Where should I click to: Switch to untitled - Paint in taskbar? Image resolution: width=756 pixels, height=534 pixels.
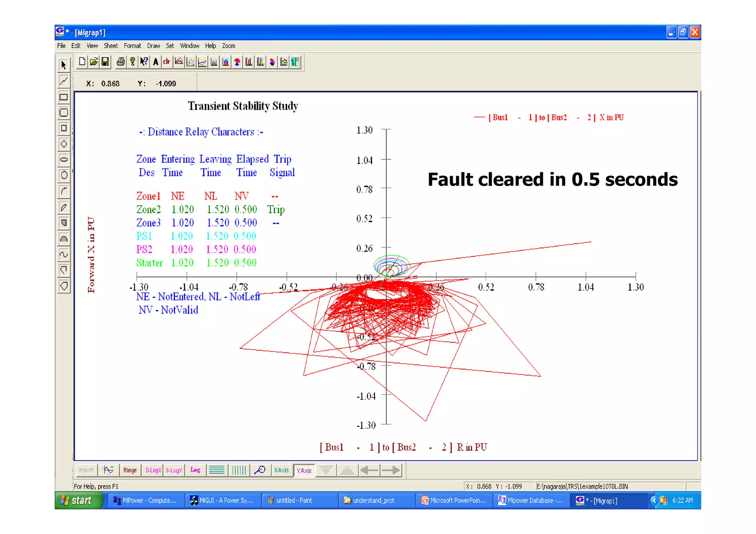[x=300, y=500]
